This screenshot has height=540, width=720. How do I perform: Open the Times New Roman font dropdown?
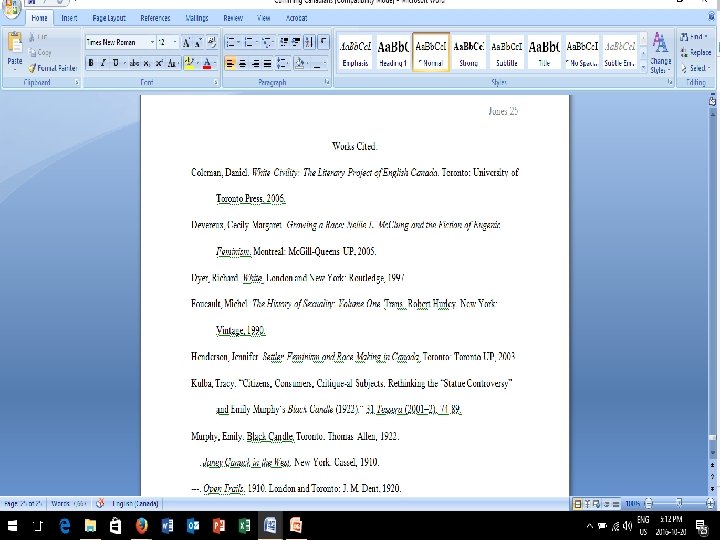[152, 42]
